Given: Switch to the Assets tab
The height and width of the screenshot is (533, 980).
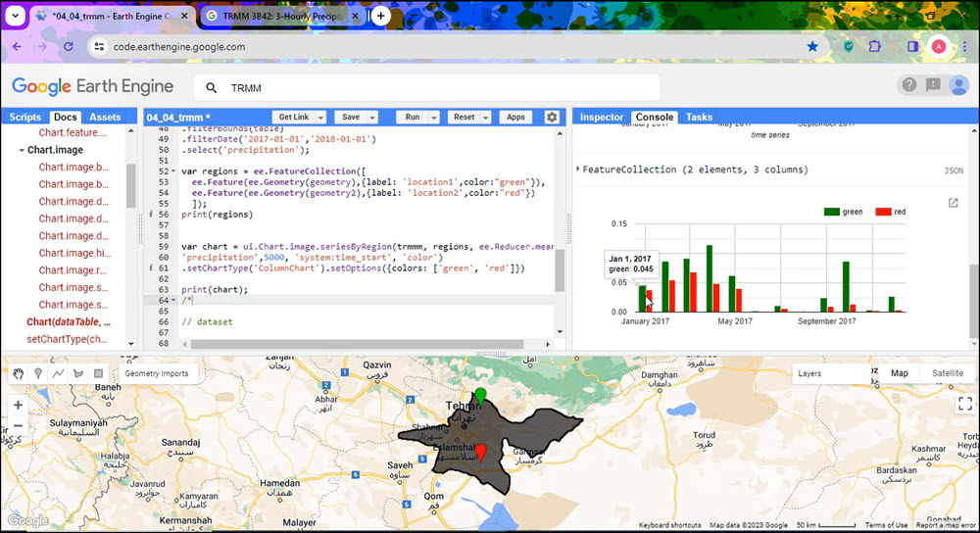Looking at the screenshot, I should coord(105,117).
